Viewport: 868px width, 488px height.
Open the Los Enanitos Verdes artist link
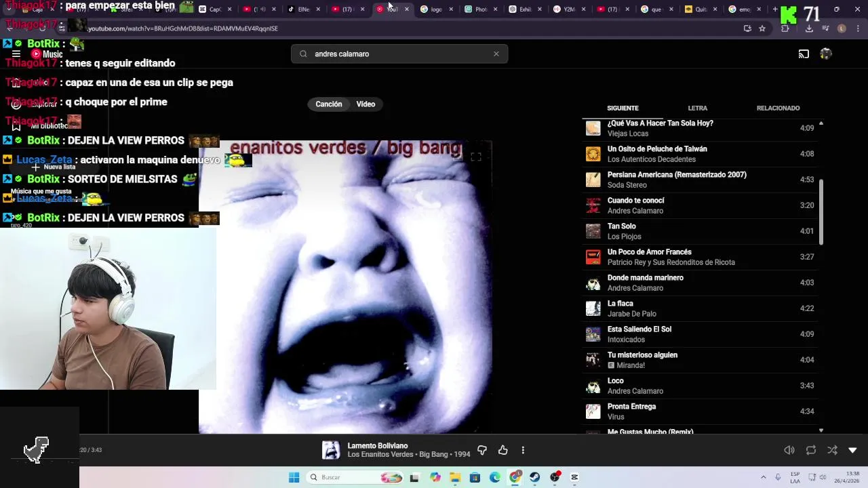point(380,455)
